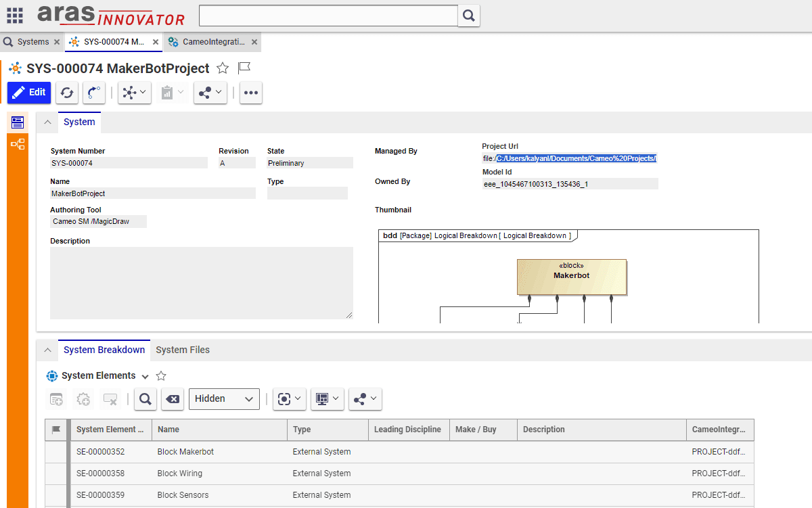This screenshot has width=812, height=508.
Task: Refresh the item with the refresh icon
Action: 67,93
